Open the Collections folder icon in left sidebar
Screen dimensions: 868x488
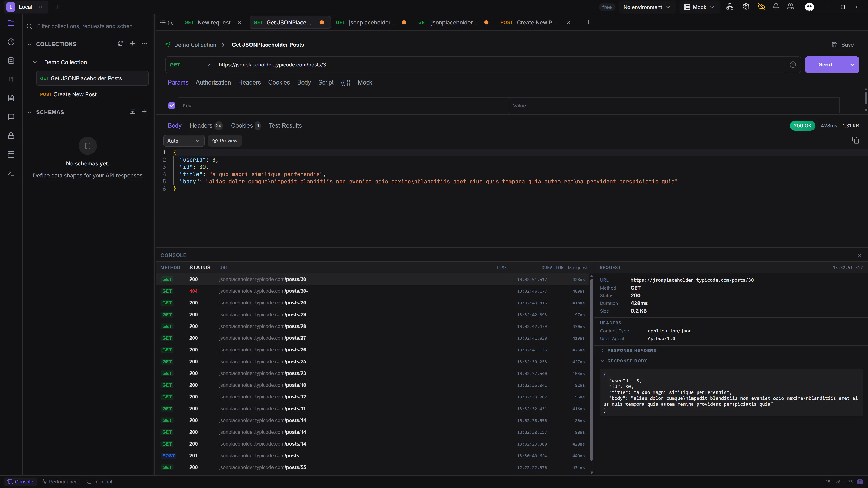11,23
